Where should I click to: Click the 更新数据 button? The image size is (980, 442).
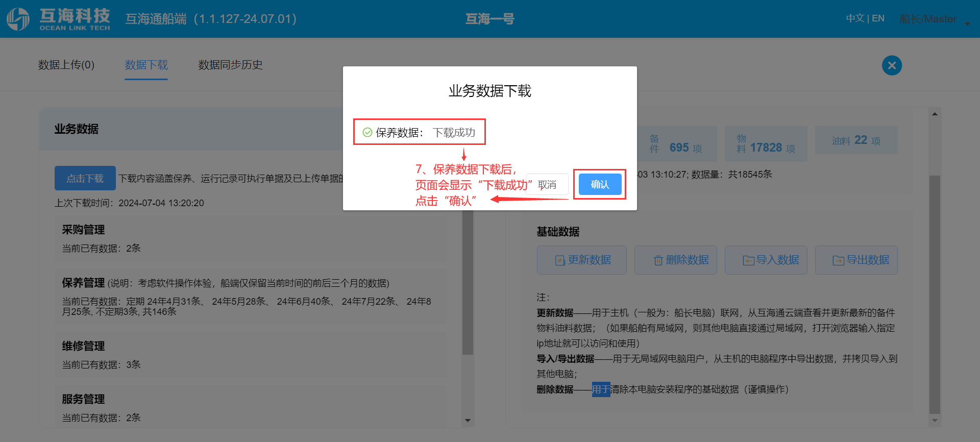point(581,260)
